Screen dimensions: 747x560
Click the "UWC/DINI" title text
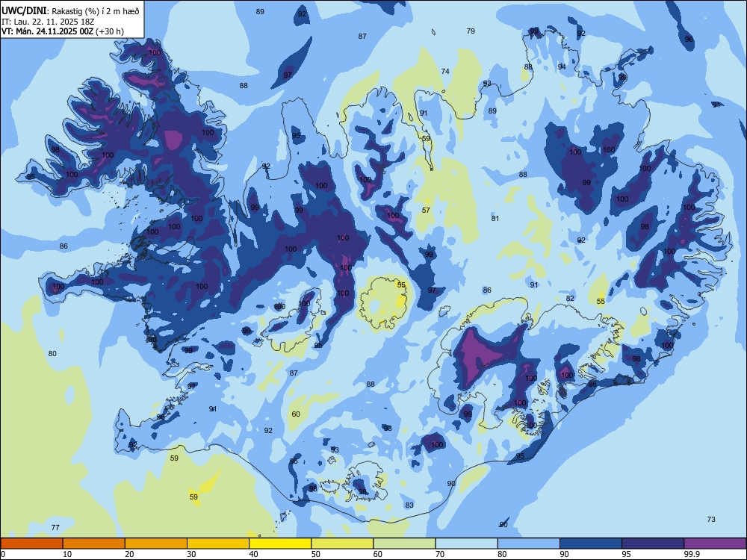(x=24, y=10)
